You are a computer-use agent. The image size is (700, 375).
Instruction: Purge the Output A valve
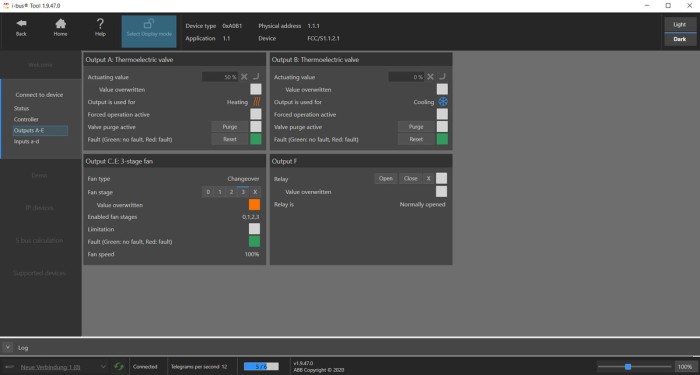tap(229, 127)
